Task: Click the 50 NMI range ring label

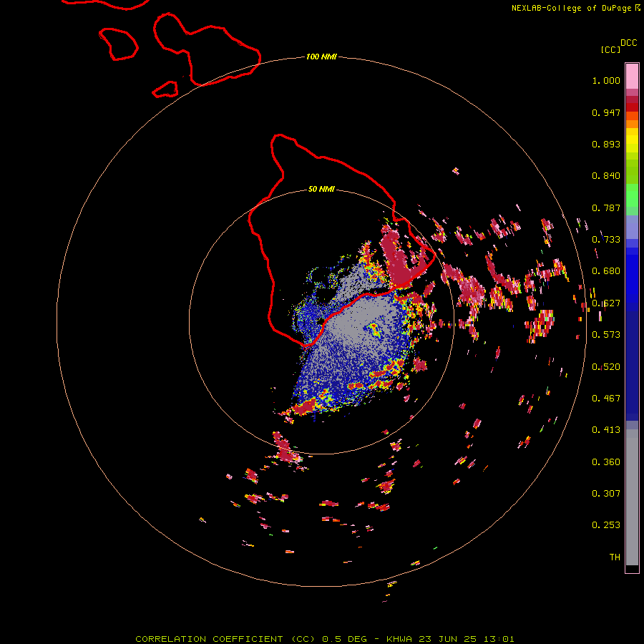Action: [x=321, y=189]
